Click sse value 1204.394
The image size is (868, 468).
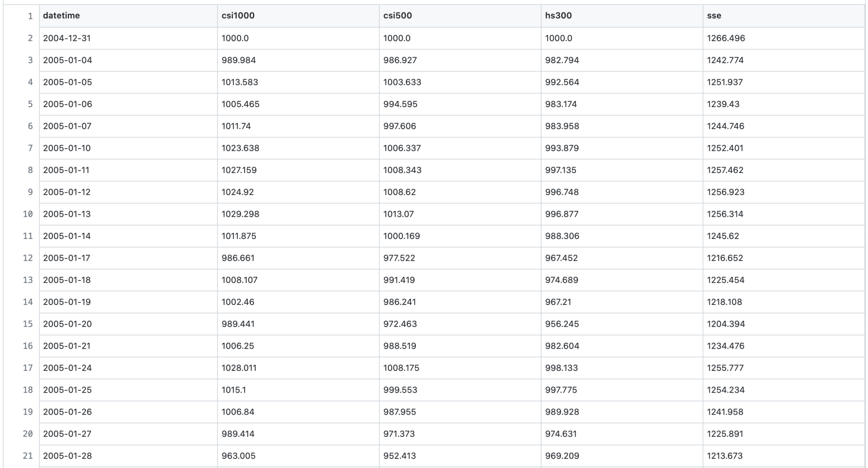[x=726, y=324]
